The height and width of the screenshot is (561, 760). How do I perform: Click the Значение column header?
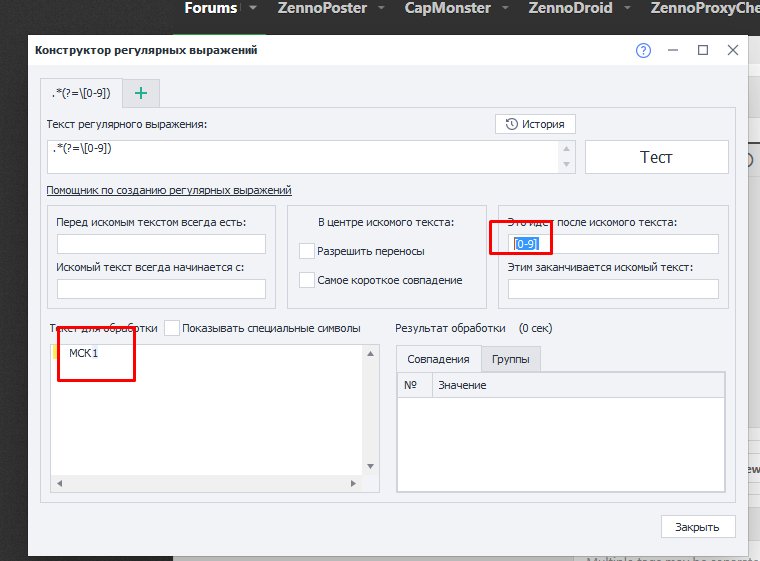[x=578, y=385]
